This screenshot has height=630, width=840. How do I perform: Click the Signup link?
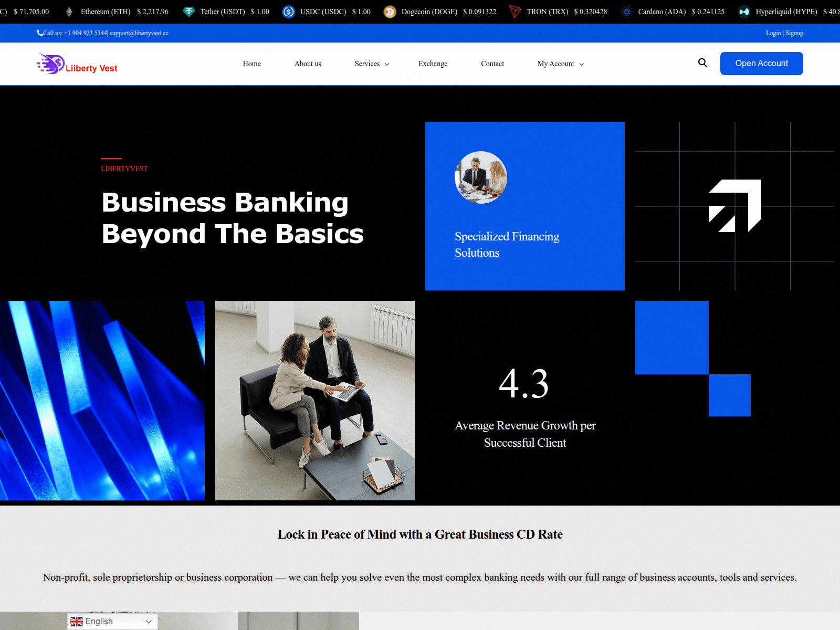(x=794, y=33)
